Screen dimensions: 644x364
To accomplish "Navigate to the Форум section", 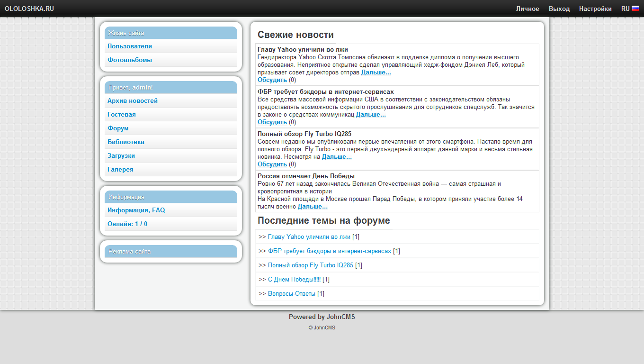I will click(x=118, y=128).
